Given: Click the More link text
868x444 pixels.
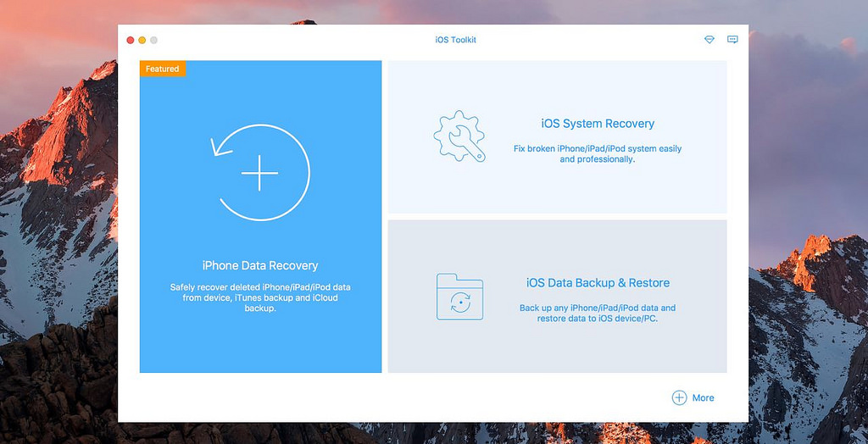Looking at the screenshot, I should tap(703, 397).
